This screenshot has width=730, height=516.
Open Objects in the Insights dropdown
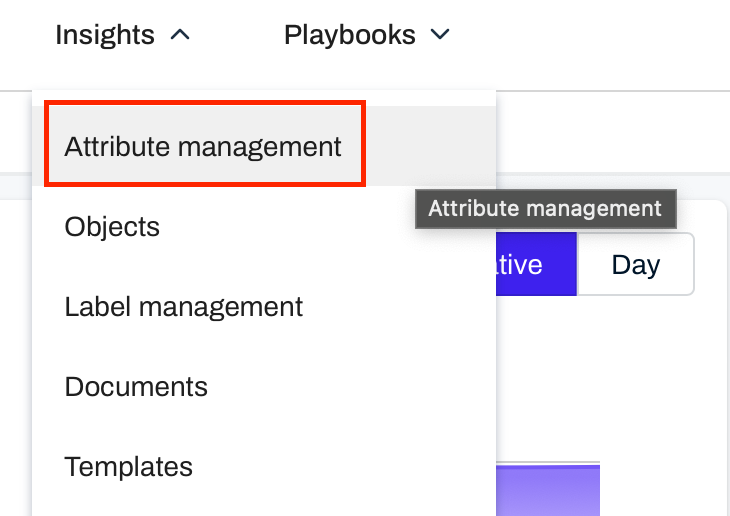112,227
